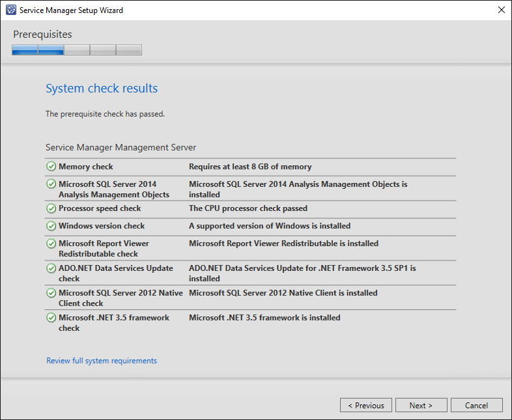Select 'Microsoft .NET 3.5 framework check' label

tap(114, 323)
